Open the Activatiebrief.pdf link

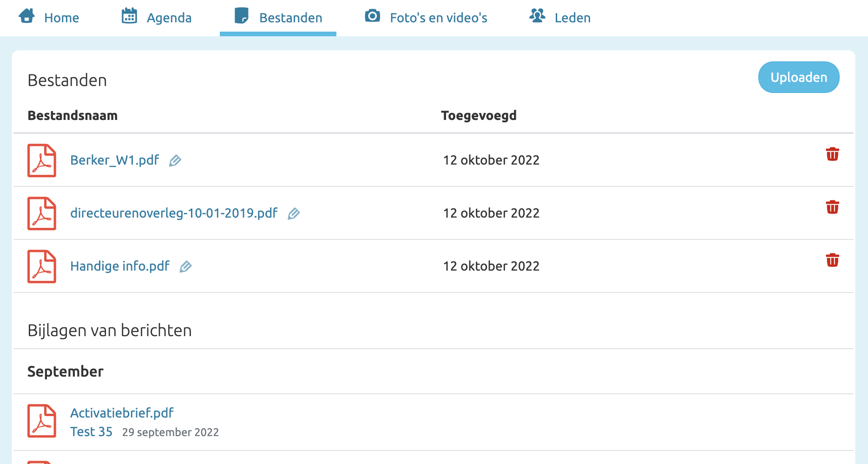click(x=121, y=412)
